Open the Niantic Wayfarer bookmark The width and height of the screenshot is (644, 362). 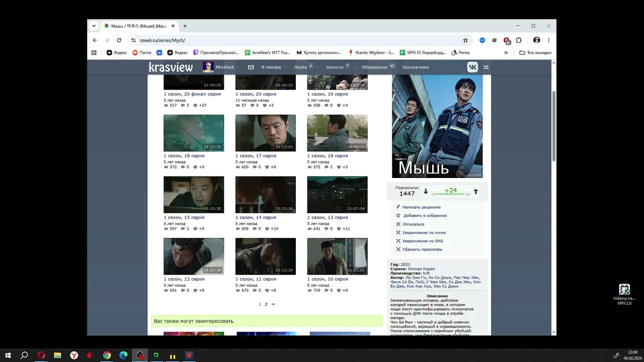[x=371, y=52]
